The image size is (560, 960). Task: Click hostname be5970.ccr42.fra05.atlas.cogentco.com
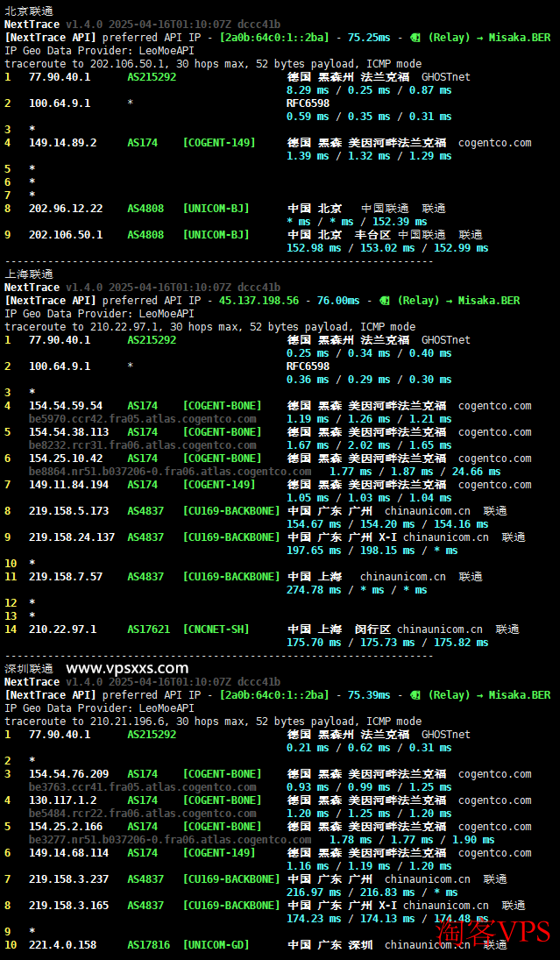(x=143, y=419)
